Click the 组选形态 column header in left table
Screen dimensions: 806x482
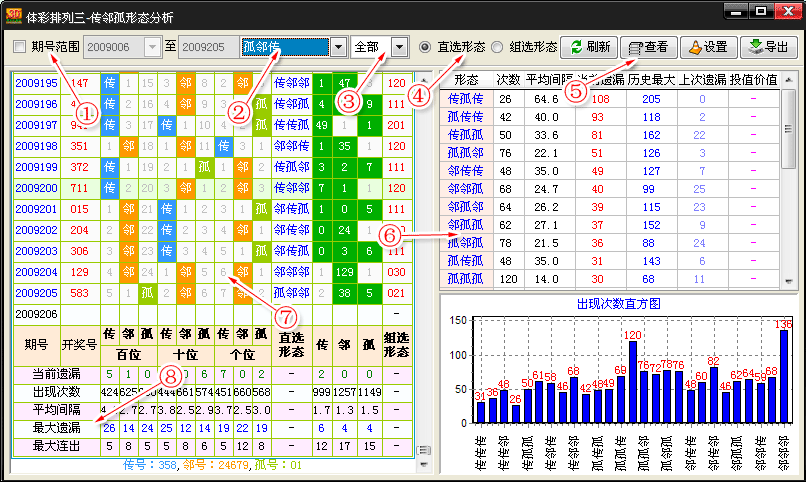[x=396, y=344]
